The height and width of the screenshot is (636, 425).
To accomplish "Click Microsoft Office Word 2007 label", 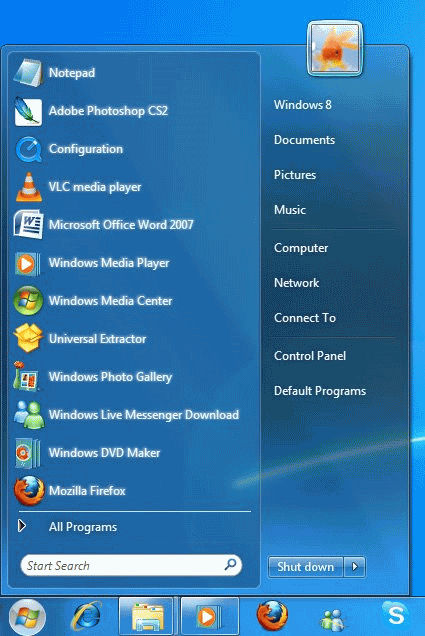I will click(121, 225).
